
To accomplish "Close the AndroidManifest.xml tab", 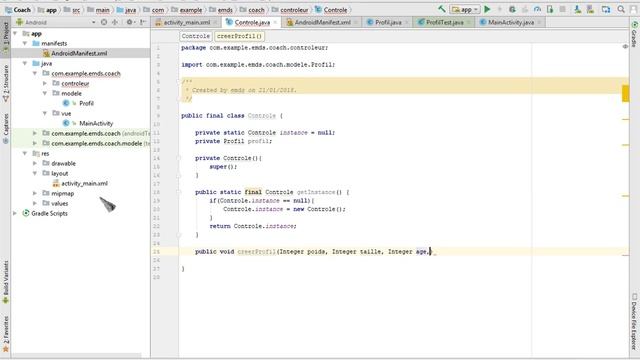I will (356, 22).
